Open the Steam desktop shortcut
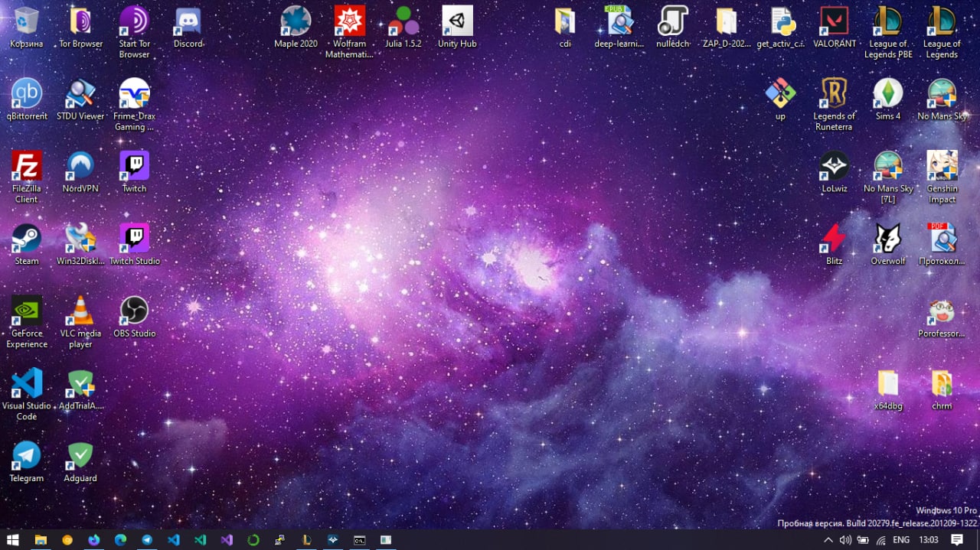The image size is (980, 550). pyautogui.click(x=27, y=246)
